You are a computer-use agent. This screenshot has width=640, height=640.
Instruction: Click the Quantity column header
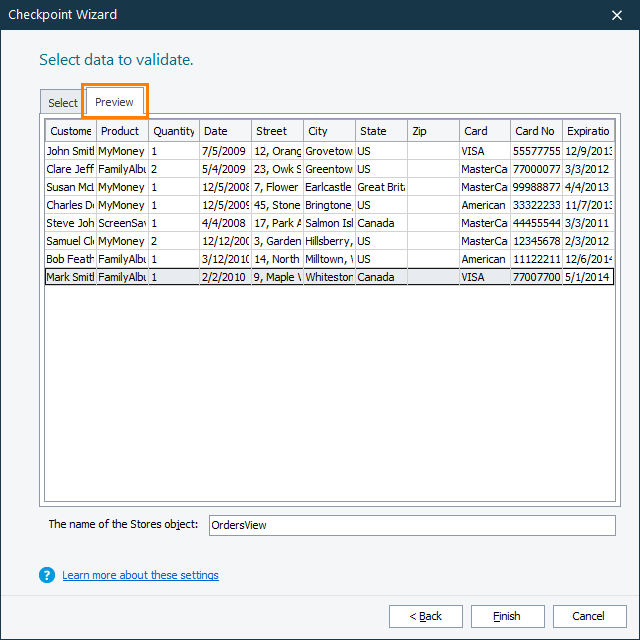tap(174, 131)
